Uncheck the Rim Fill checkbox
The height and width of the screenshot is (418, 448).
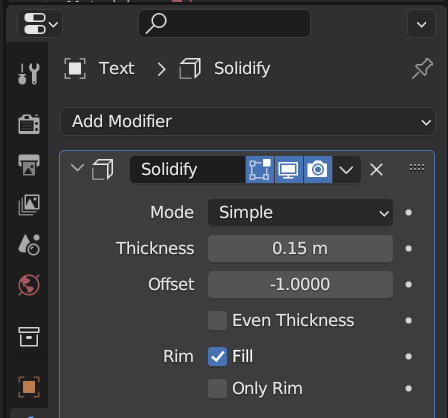click(x=217, y=356)
